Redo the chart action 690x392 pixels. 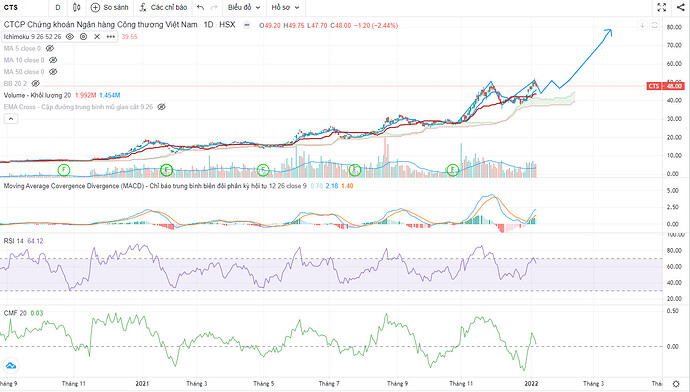coord(214,7)
